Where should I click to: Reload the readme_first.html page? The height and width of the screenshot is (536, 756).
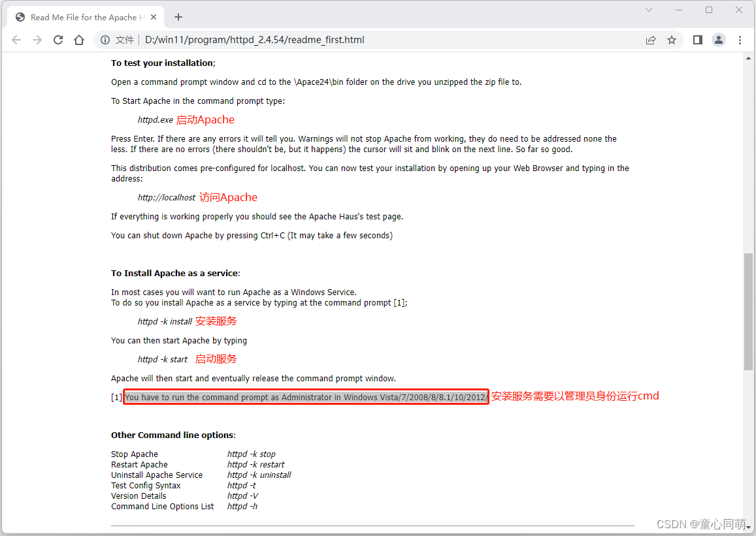tap(58, 40)
